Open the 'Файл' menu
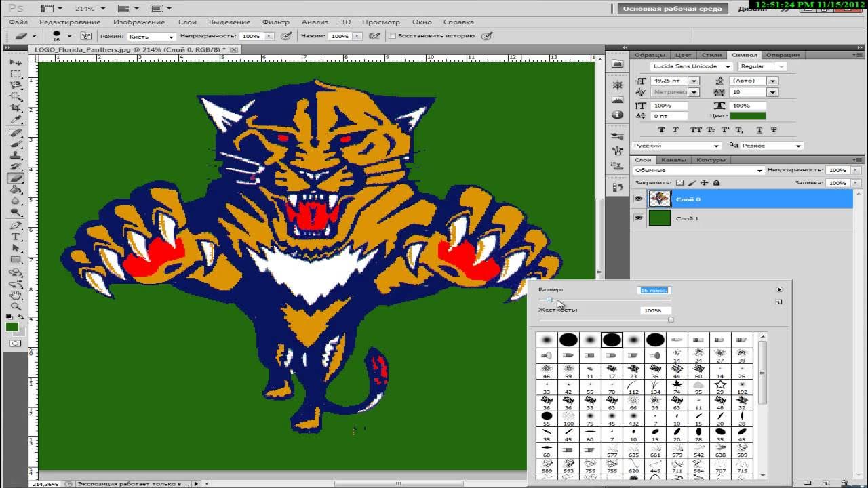The height and width of the screenshot is (488, 868). point(18,22)
